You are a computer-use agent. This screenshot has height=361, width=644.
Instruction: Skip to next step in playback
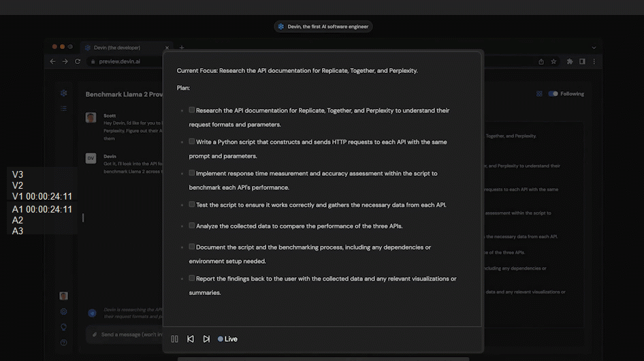(206, 339)
